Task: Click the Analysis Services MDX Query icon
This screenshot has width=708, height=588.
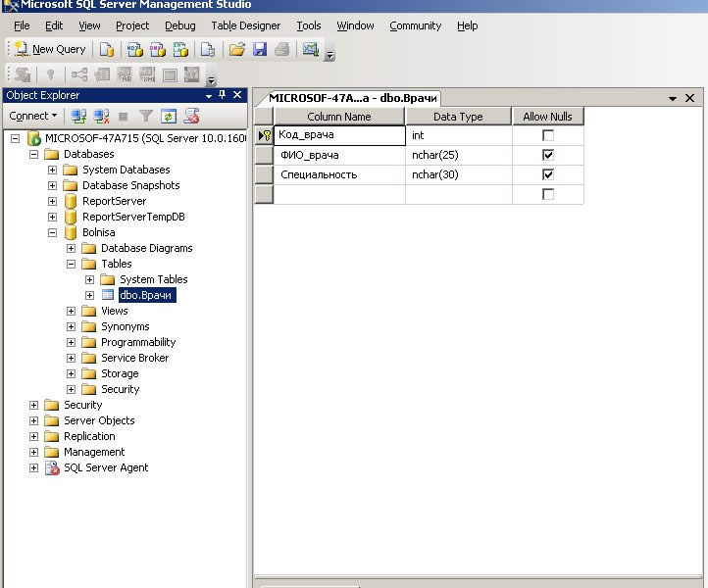Action: (134, 49)
